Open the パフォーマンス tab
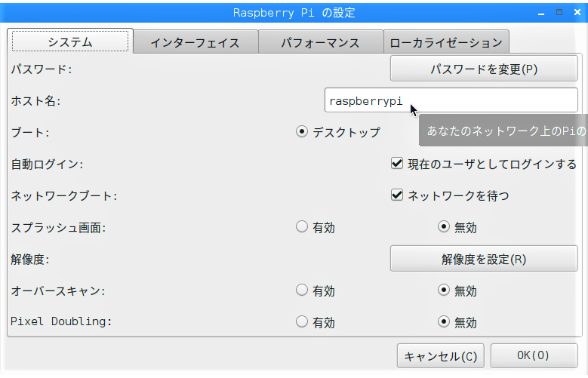This screenshot has width=588, height=378. (321, 42)
